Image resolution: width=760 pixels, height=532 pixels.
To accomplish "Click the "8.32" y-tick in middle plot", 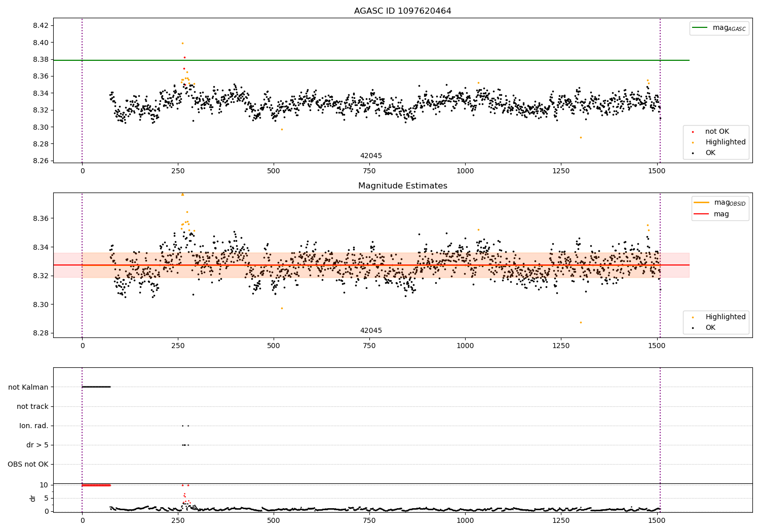I will [x=40, y=276].
